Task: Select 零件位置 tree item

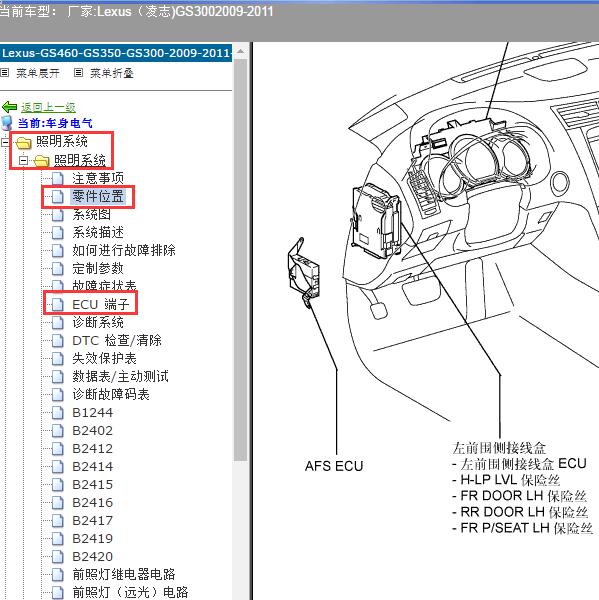Action: pyautogui.click(x=98, y=196)
